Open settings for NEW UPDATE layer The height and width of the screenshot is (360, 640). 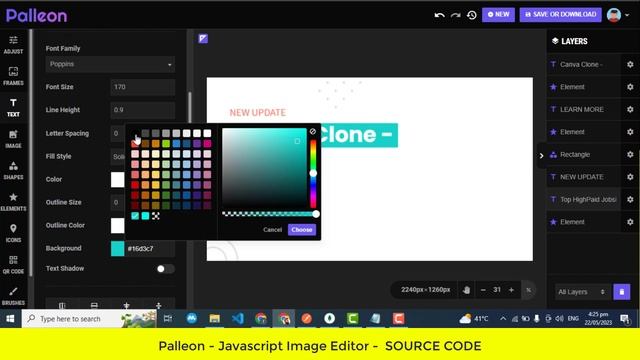tap(630, 177)
